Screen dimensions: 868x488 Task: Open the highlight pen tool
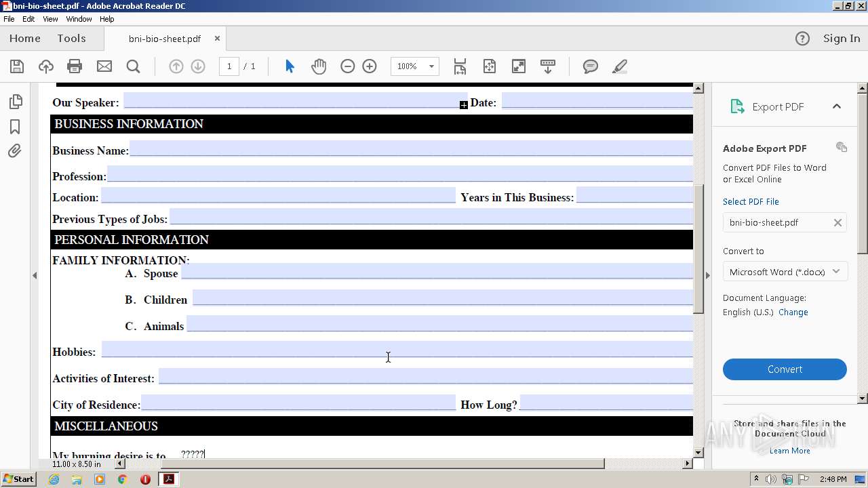pos(619,66)
